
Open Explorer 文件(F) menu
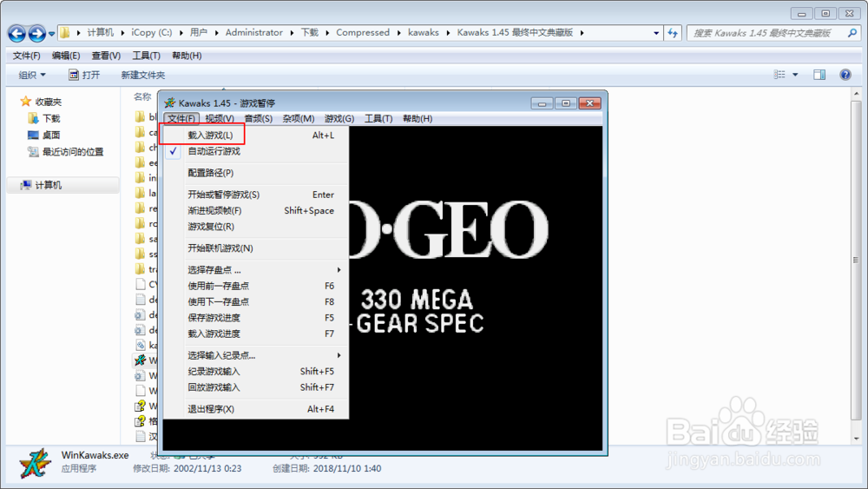(27, 56)
